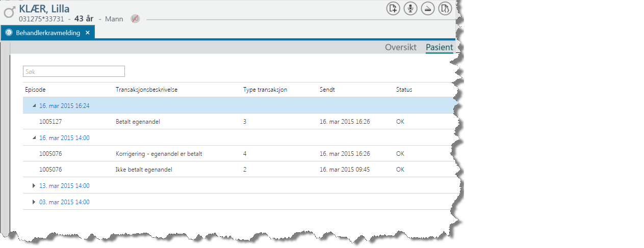The height and width of the screenshot is (248, 644).
Task: Collapse the 16. mar 2015 16:24 episode
Action: point(34,105)
